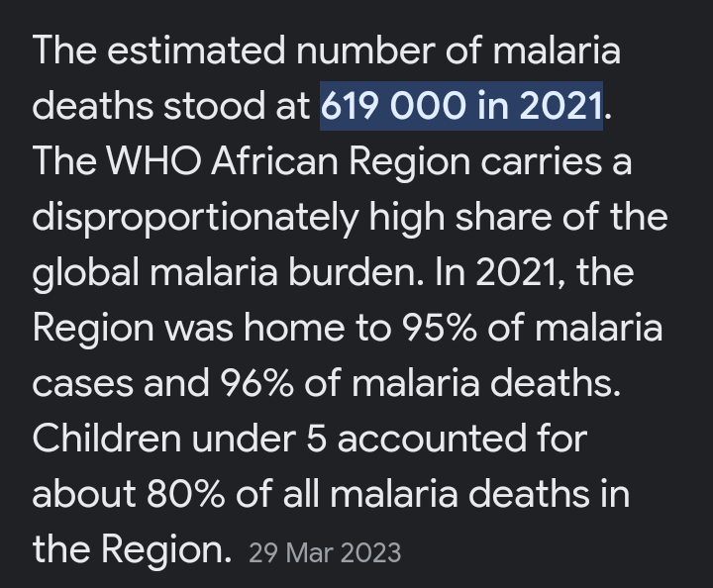Click the word 'about' before '80%'

click(84, 494)
